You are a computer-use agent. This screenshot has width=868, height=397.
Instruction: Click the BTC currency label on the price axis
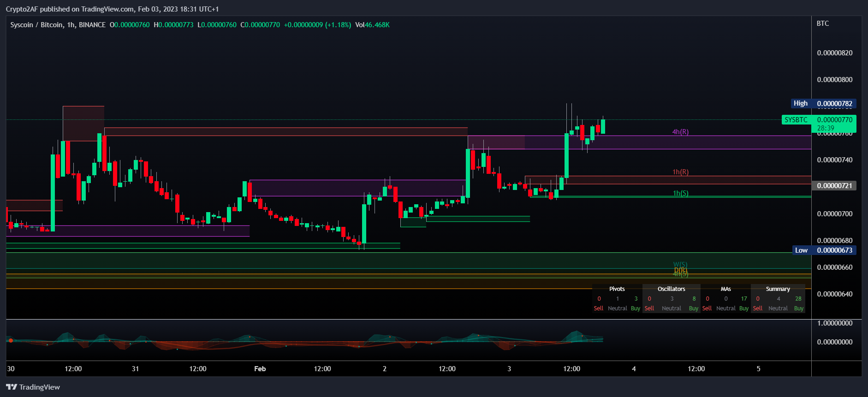point(822,24)
